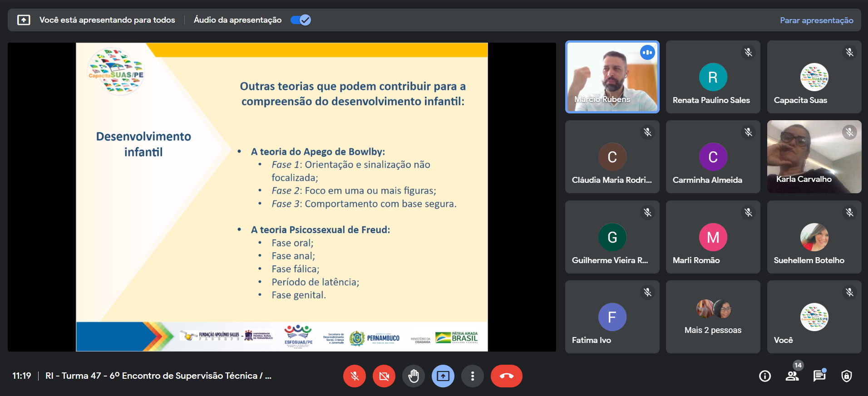Image resolution: width=868 pixels, height=396 pixels.
Task: Click the presenting screen icon top-left
Action: pos(24,20)
